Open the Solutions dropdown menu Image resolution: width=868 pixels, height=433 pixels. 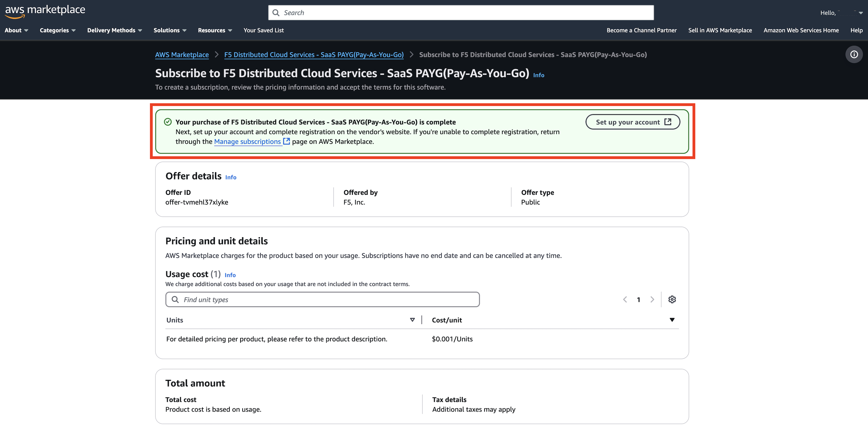pos(170,30)
